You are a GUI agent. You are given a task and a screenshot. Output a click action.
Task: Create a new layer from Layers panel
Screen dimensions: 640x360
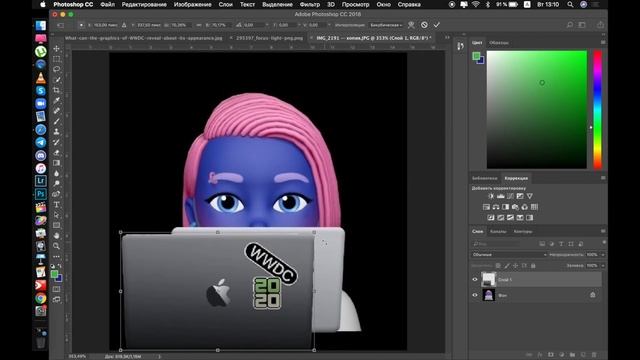point(583,355)
